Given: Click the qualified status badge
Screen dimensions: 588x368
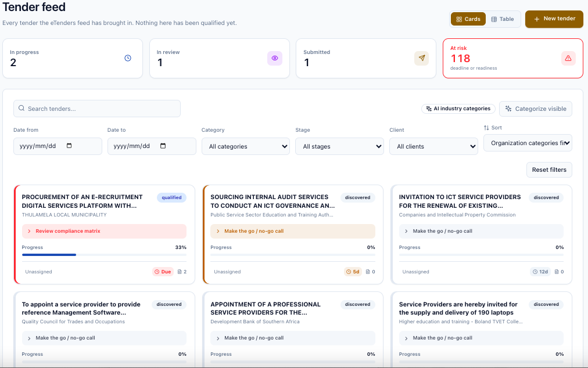Looking at the screenshot, I should 172,197.
